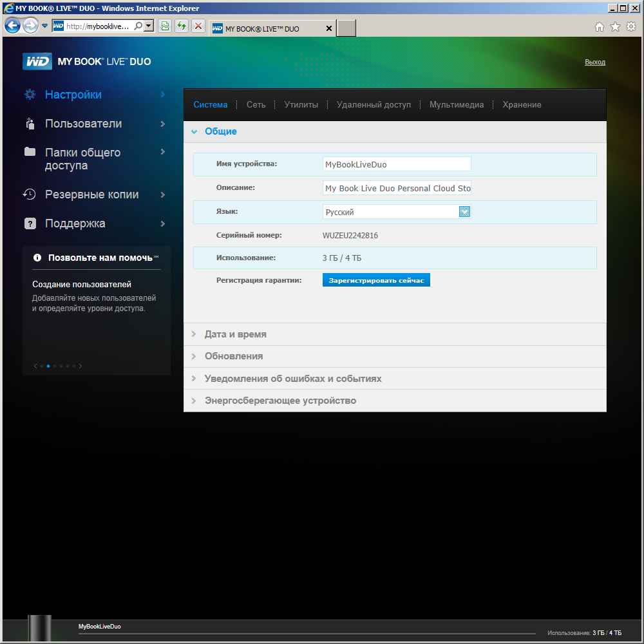Image resolution: width=644 pixels, height=644 pixels.
Task: Click Зарегистрировать сейчас button
Action: click(376, 280)
